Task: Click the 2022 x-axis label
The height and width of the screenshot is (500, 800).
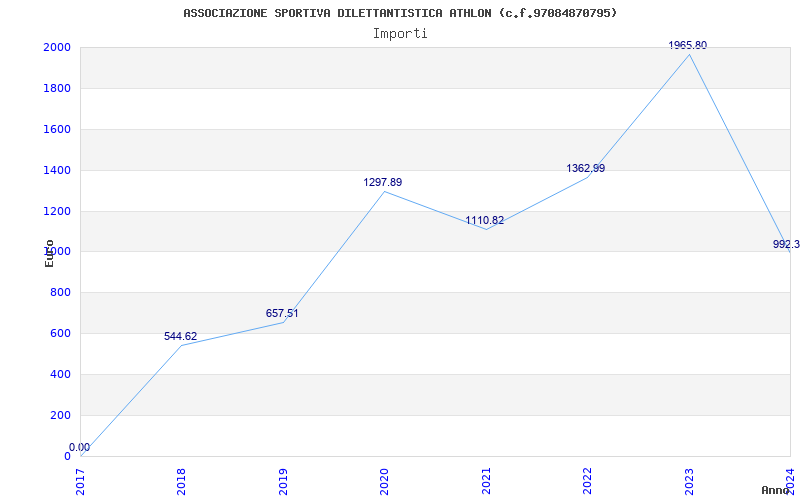Action: pyautogui.click(x=587, y=482)
